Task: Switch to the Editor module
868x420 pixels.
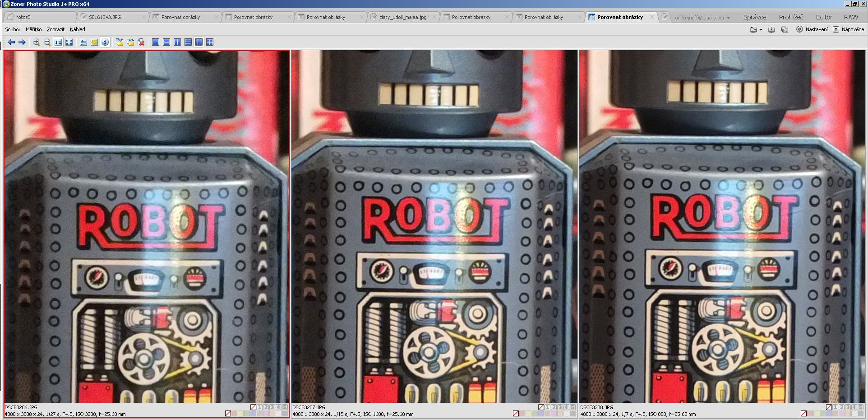Action: [x=824, y=17]
